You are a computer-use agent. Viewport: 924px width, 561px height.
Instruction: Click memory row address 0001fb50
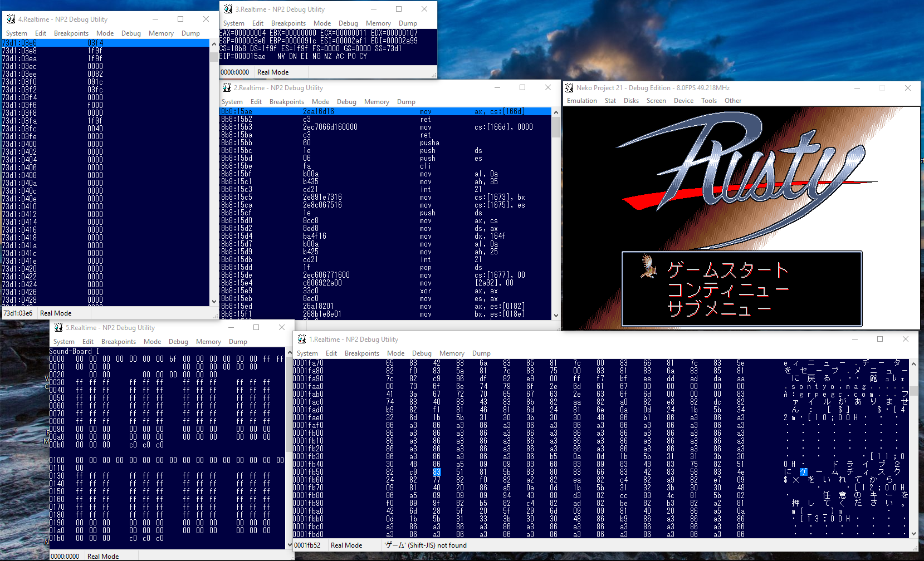(309, 472)
